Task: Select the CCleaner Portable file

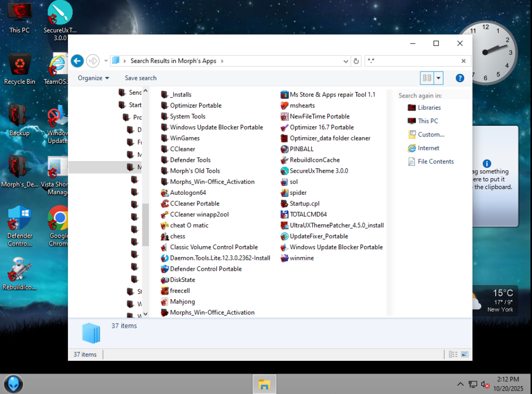Action: (194, 204)
